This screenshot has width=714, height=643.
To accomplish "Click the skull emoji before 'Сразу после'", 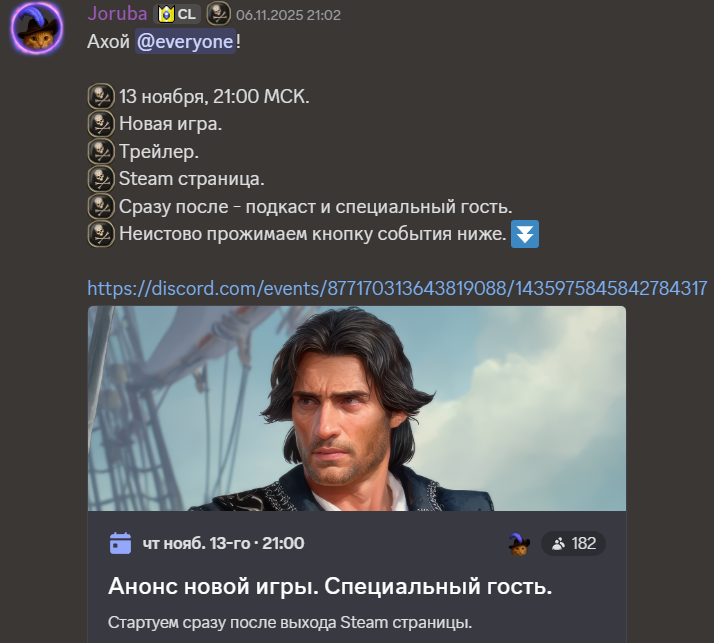I will point(101,206).
